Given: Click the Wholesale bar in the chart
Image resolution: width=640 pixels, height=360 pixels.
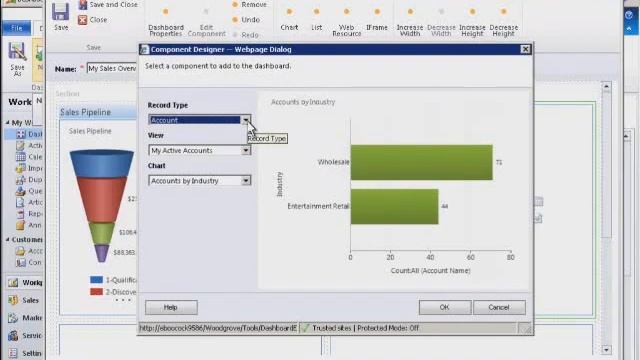Looking at the screenshot, I should pos(421,162).
